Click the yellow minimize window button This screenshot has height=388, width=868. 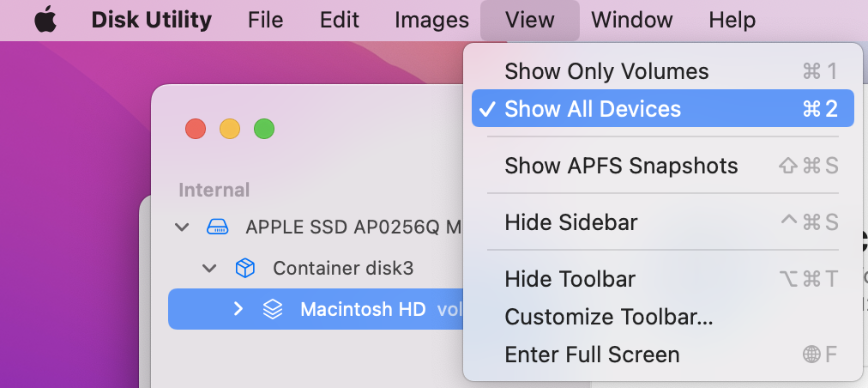coord(230,130)
